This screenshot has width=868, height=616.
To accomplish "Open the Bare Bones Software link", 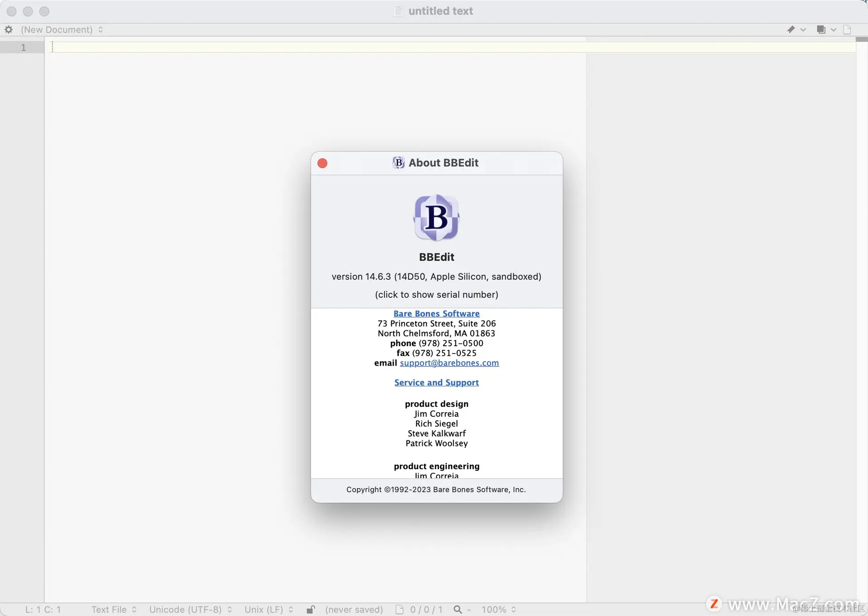I will 436,313.
